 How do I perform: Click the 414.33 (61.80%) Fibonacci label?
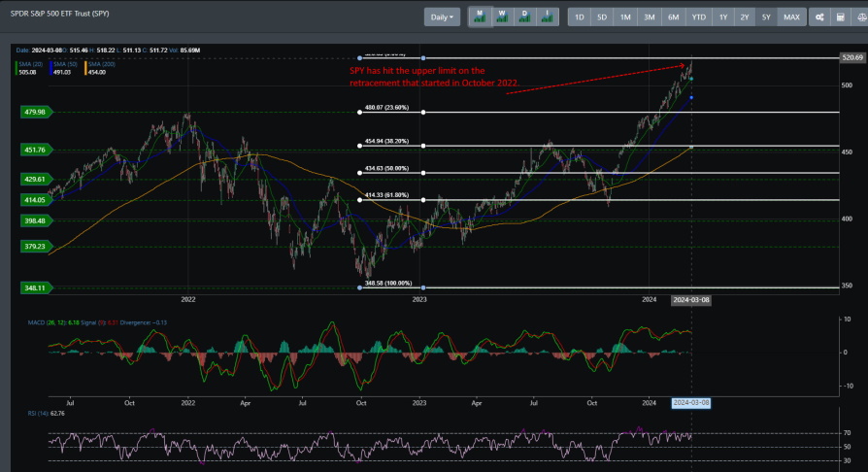[x=386, y=195]
